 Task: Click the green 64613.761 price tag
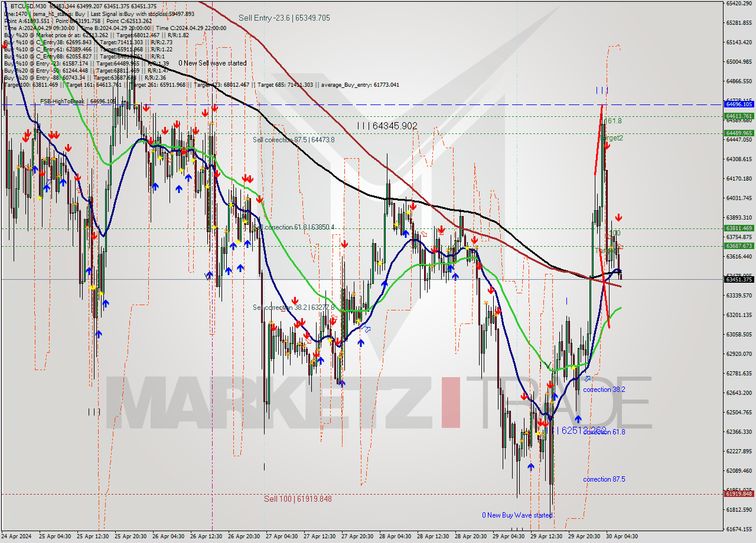pyautogui.click(x=739, y=116)
